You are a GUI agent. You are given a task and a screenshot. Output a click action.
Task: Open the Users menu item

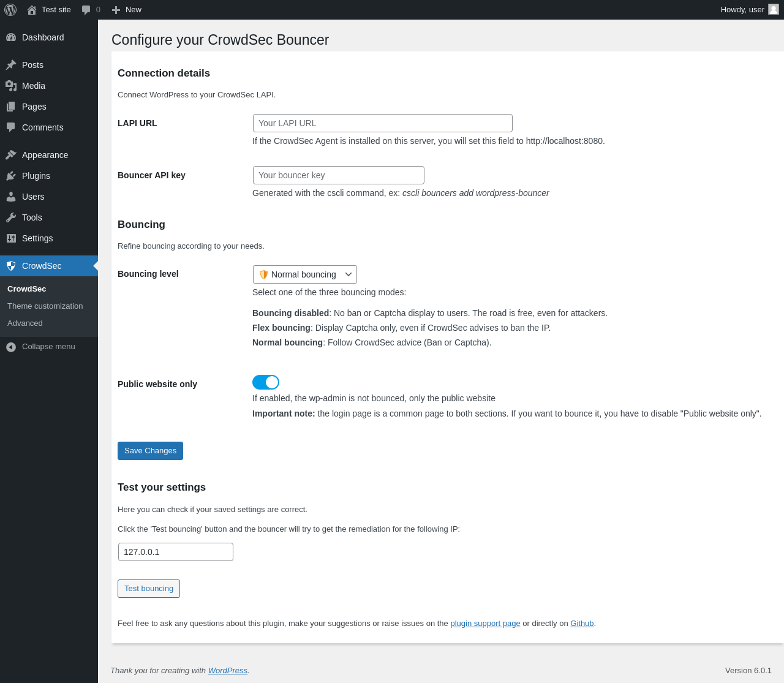49,197
